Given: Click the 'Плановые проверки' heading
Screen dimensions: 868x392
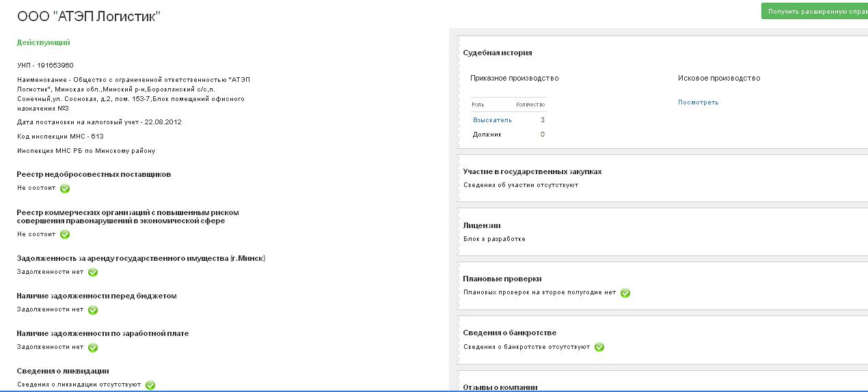Looking at the screenshot, I should coord(502,279).
